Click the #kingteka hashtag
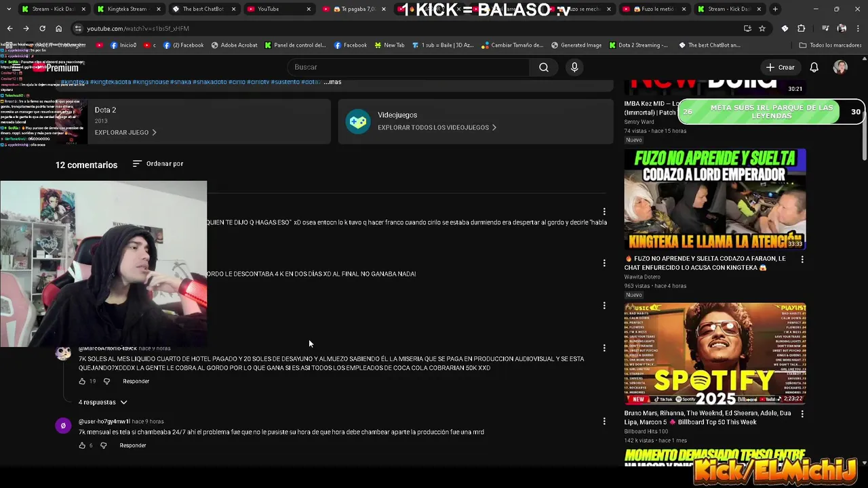The height and width of the screenshot is (488, 868). pos(75,82)
